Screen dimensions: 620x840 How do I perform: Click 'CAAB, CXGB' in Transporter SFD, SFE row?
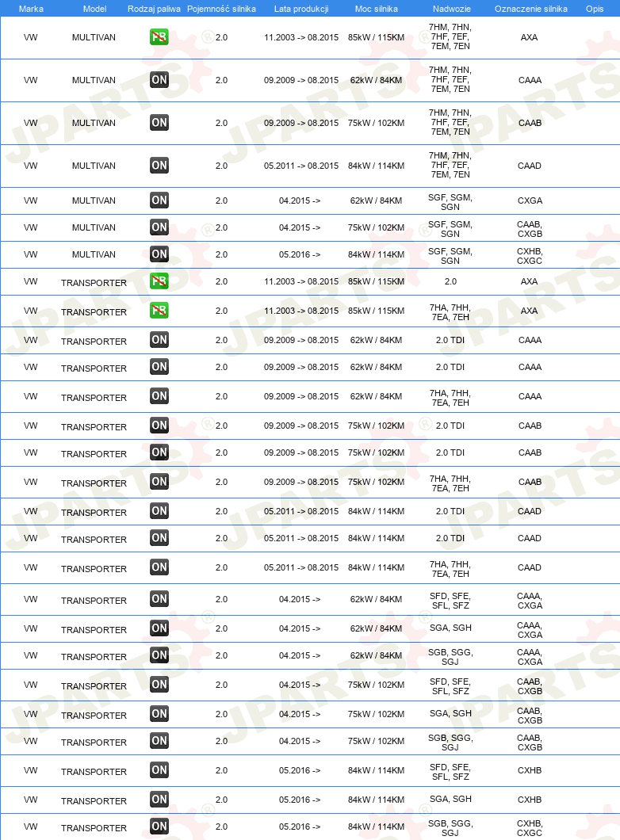click(x=530, y=686)
